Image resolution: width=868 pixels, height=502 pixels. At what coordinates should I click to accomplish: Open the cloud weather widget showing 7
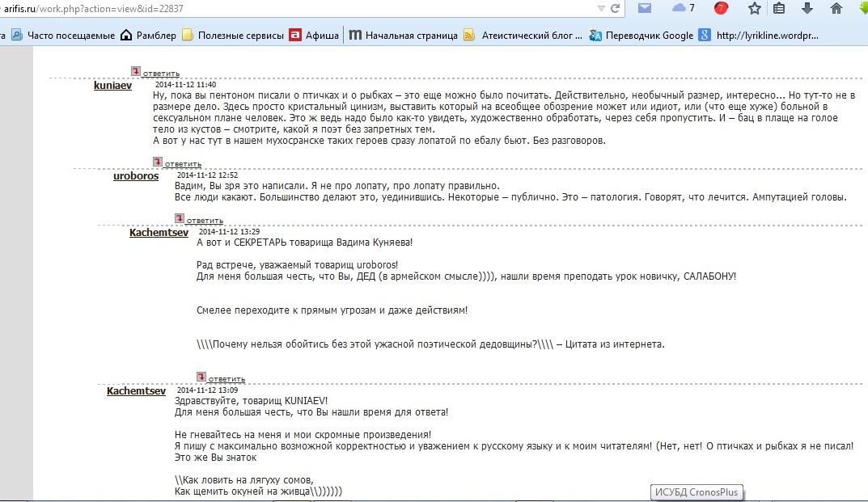(684, 8)
